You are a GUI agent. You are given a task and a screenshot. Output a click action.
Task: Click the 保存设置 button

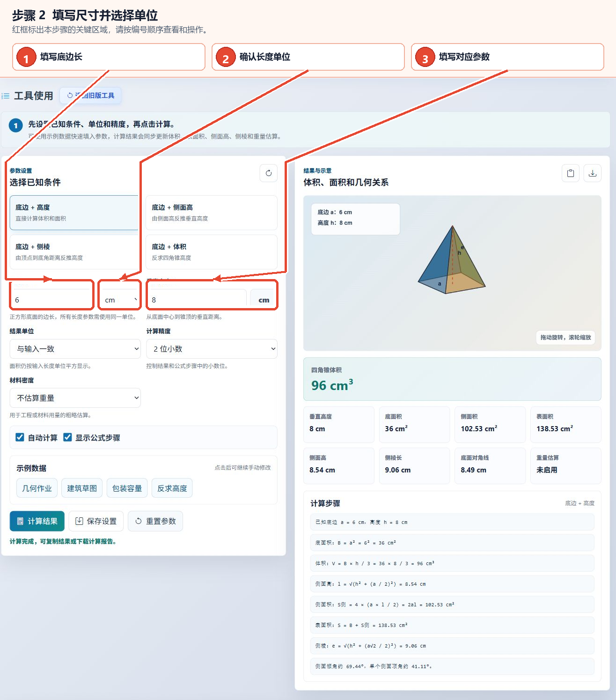(96, 521)
